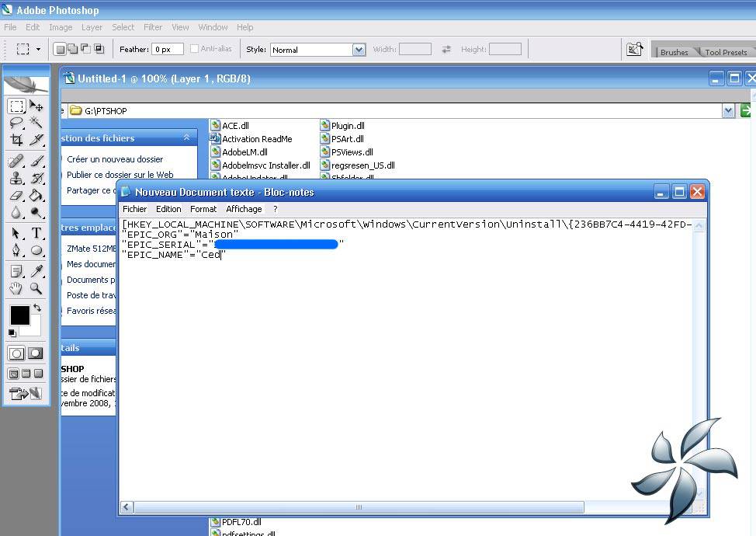Click the green Go arrow by address bar
This screenshot has height=536, width=756.
pos(746,111)
